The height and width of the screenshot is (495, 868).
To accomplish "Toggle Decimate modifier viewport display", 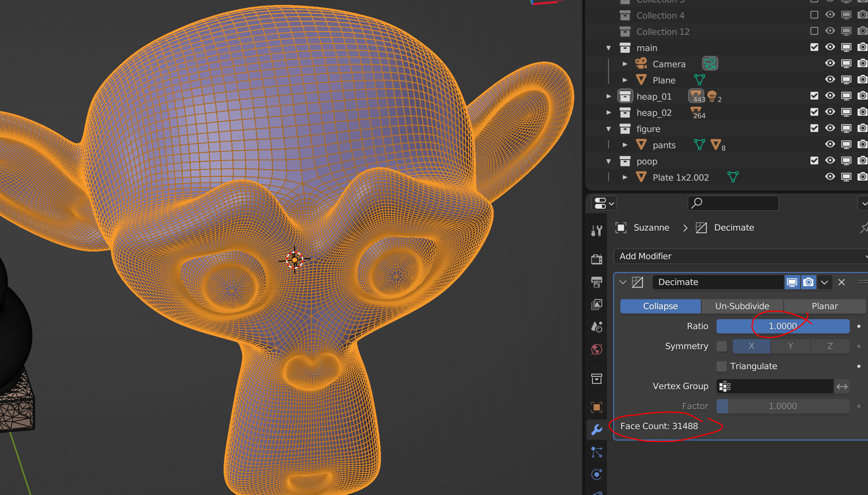I will [x=792, y=282].
